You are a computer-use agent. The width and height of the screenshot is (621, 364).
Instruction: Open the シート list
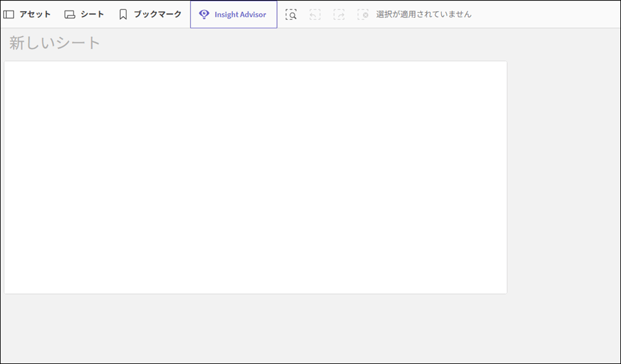84,15
